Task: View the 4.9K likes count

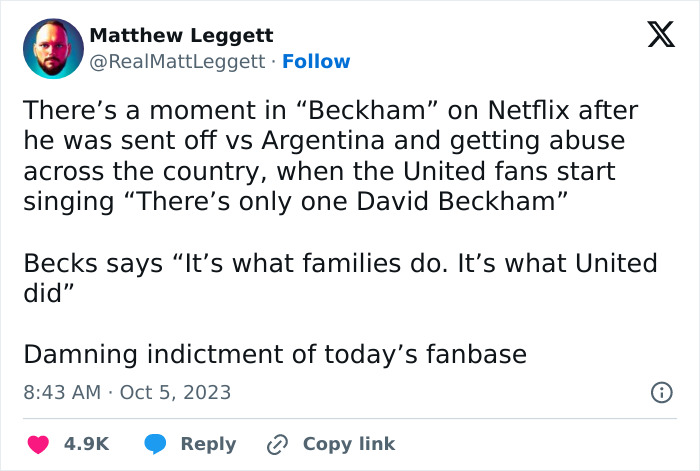Action: 87,444
